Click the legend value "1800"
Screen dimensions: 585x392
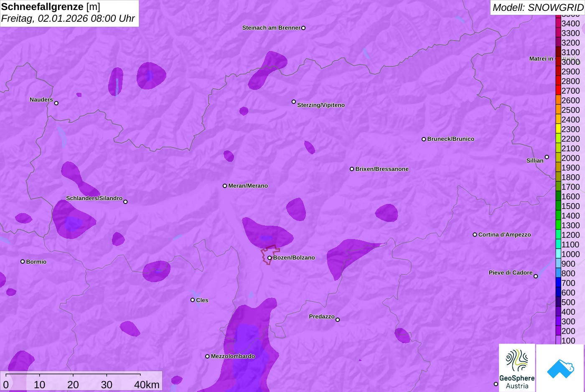pyautogui.click(x=571, y=177)
